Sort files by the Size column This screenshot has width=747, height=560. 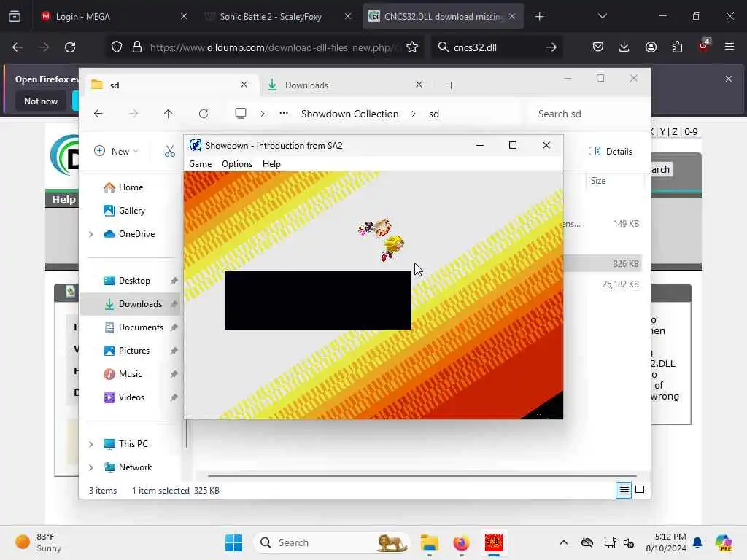coord(598,181)
